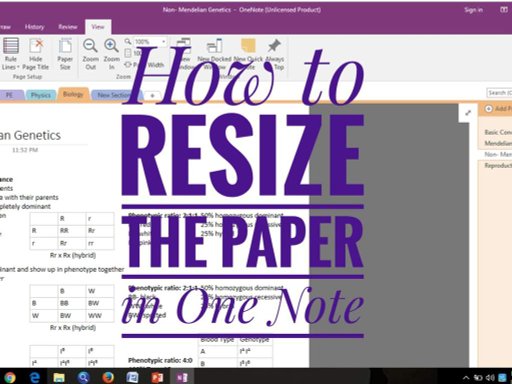Select the Biology section tab
The image size is (512, 384).
pos(73,94)
